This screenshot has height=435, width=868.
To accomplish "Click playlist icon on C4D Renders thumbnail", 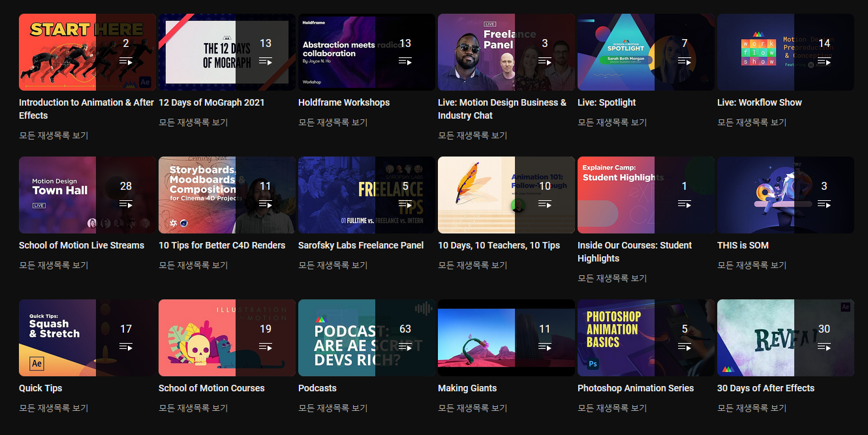I will 266,204.
